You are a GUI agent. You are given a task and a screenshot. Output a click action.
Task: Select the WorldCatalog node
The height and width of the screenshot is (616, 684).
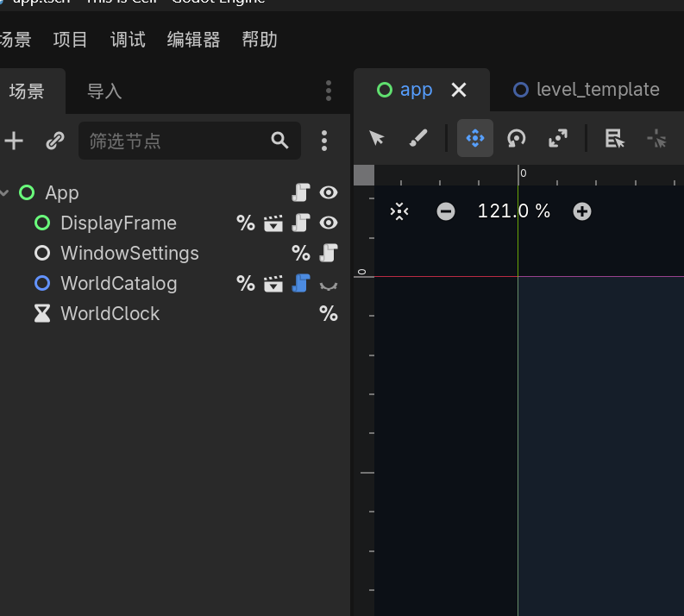[x=119, y=283]
